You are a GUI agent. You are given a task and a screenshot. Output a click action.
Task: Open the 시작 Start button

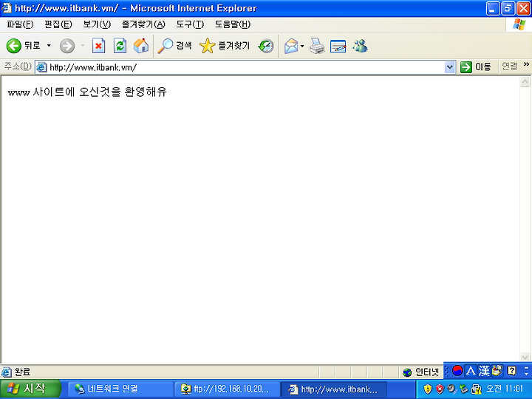30,389
